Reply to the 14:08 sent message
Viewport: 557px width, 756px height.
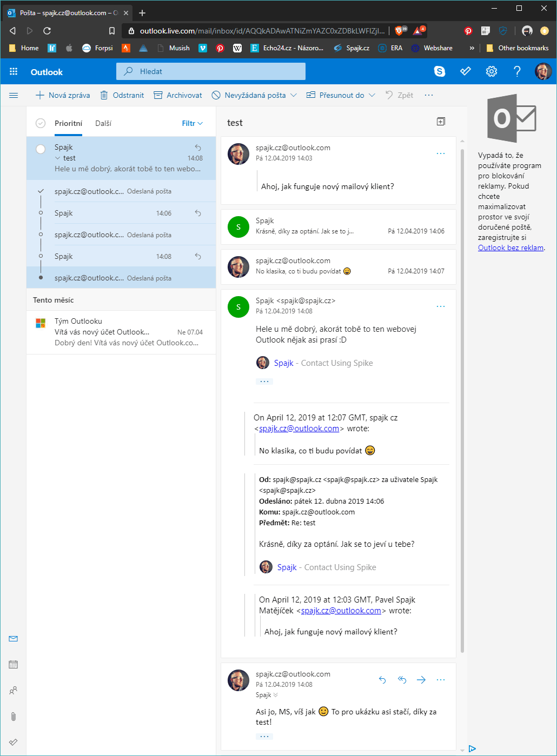(382, 680)
